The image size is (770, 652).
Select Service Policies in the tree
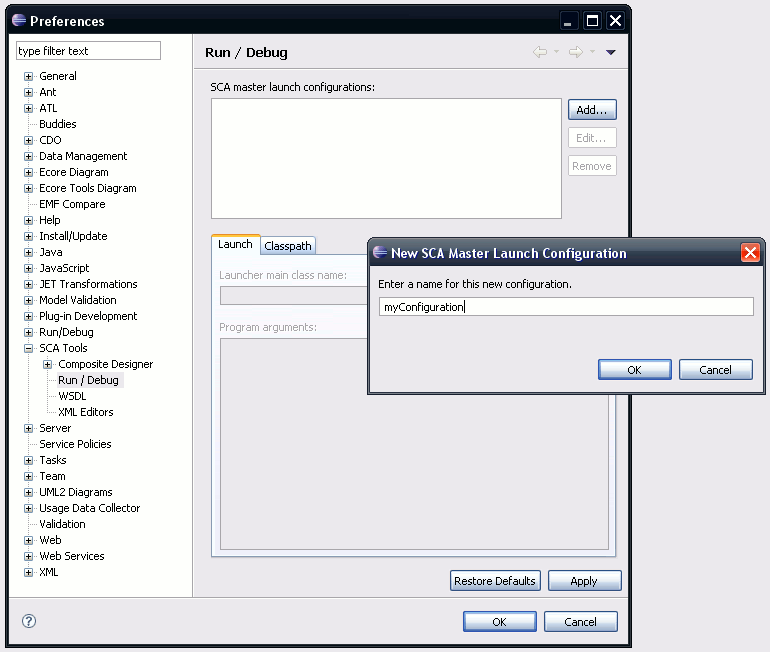point(75,444)
